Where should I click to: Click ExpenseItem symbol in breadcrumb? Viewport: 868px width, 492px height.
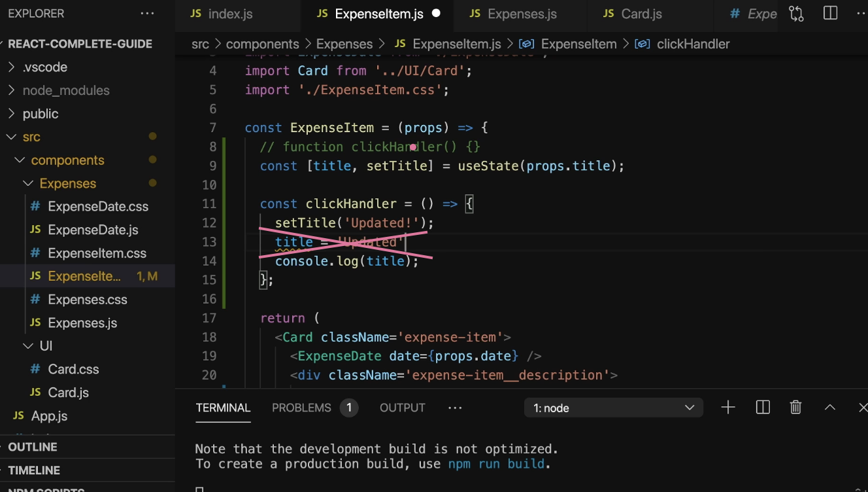tap(578, 44)
